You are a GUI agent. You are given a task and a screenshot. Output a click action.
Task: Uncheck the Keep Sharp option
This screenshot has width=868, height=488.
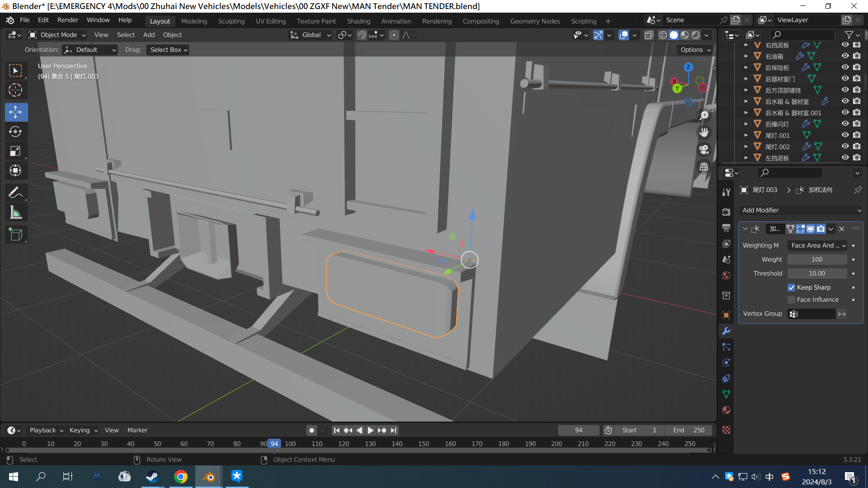[791, 287]
